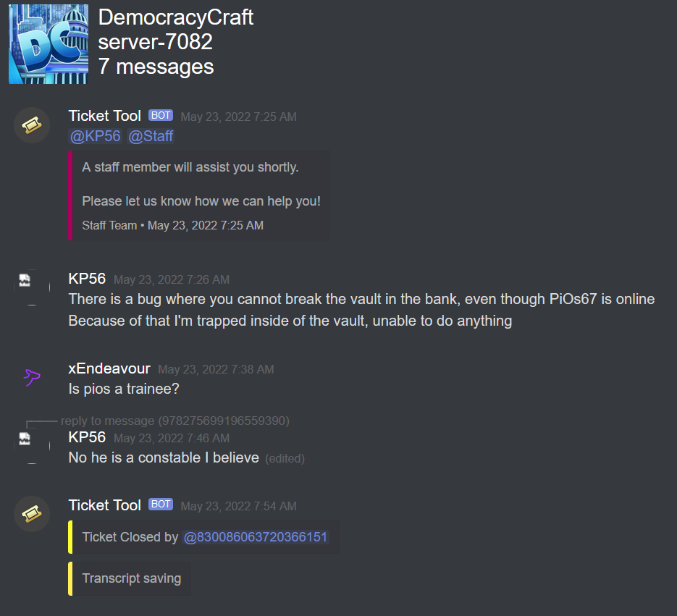Click KP56's avatar on the constable reply
Screen dimensions: 677x616
(32, 446)
